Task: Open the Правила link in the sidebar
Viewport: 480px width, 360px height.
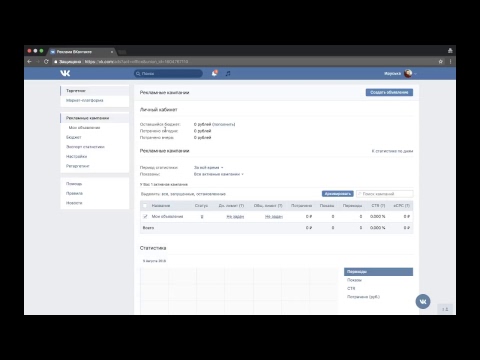Action: click(x=74, y=193)
